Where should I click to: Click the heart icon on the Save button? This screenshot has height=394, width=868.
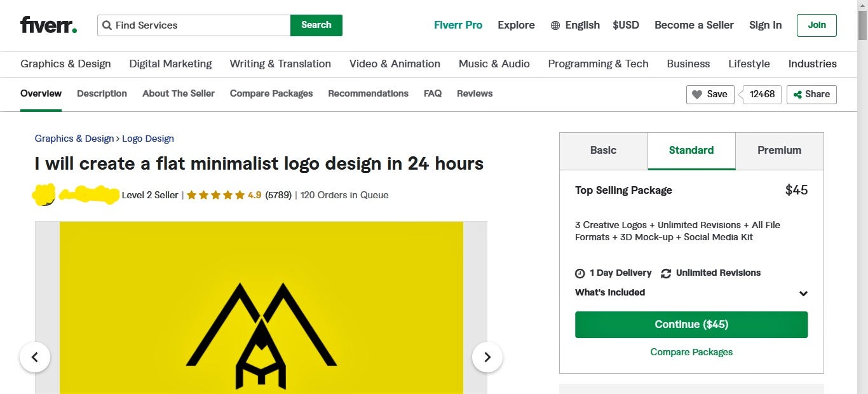[x=698, y=94]
